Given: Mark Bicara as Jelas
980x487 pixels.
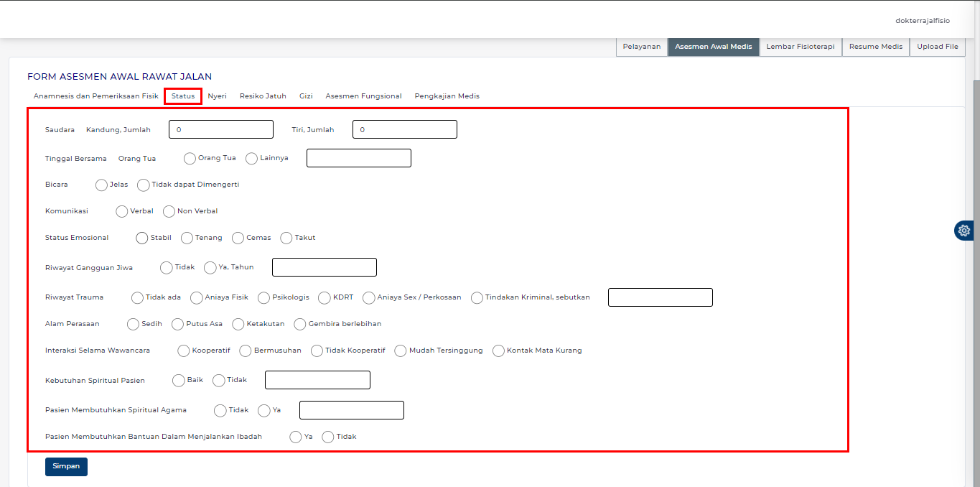Looking at the screenshot, I should click(102, 185).
